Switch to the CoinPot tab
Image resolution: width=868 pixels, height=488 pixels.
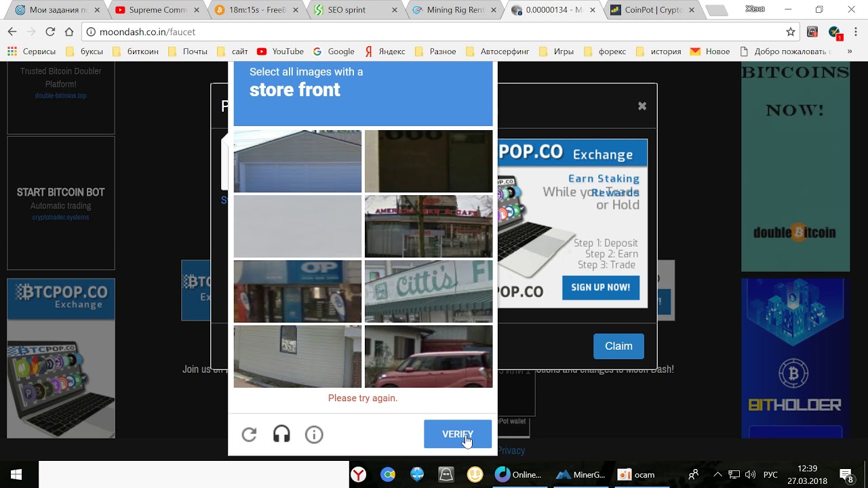click(652, 10)
